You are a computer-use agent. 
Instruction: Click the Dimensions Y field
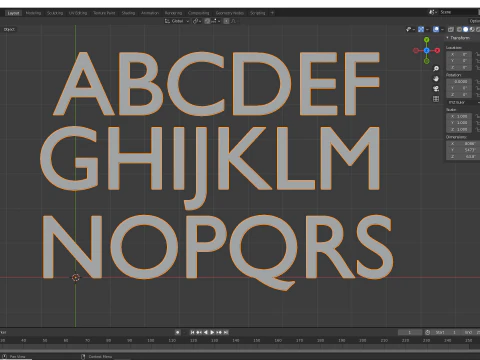tap(463, 150)
